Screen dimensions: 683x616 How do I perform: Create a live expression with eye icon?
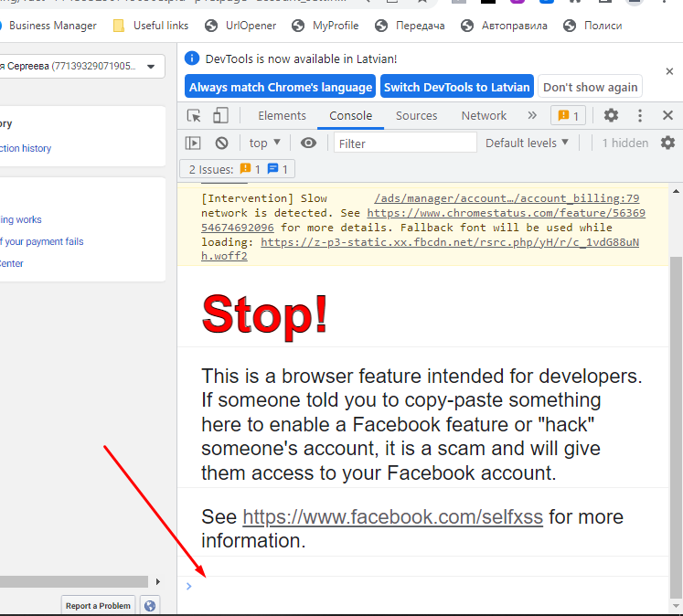308,143
